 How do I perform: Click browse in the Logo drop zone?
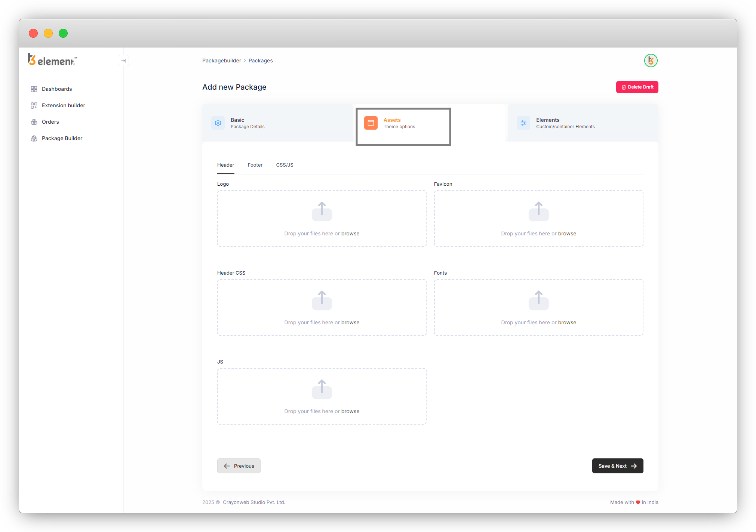[350, 233]
